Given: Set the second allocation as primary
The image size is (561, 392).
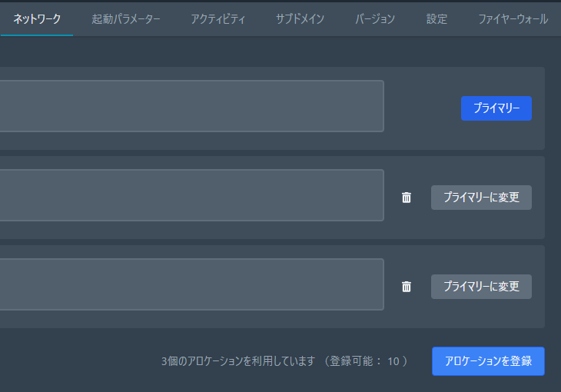Looking at the screenshot, I should [x=481, y=198].
